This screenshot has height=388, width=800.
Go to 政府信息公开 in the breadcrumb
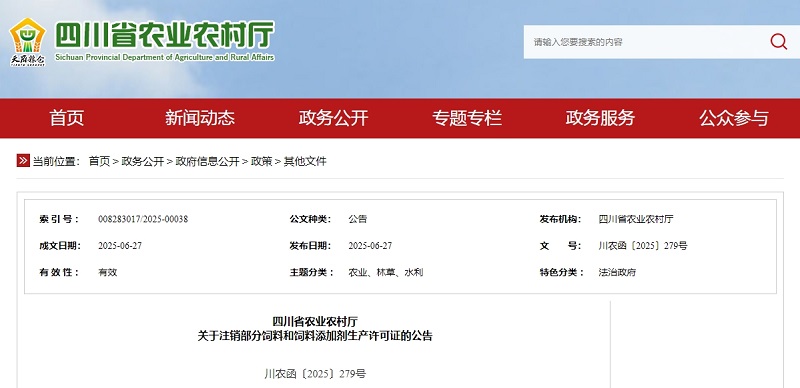tap(208, 161)
